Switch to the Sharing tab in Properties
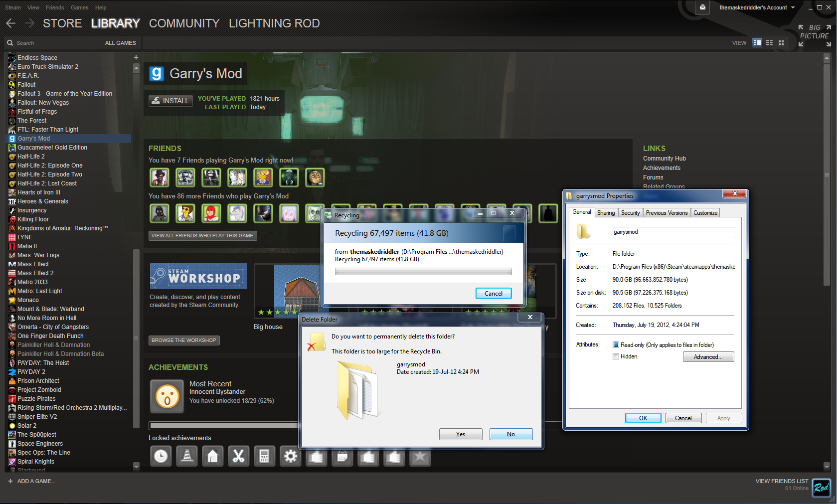837x504 pixels. coord(606,213)
